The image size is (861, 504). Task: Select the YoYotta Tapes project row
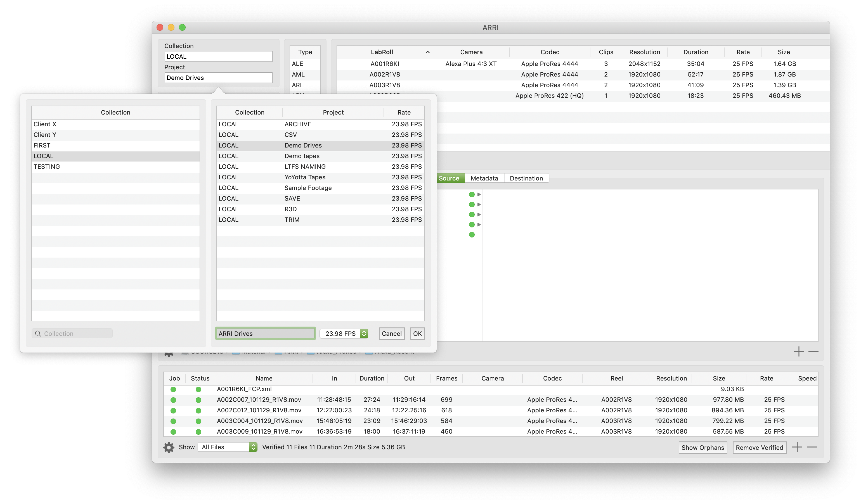click(320, 177)
